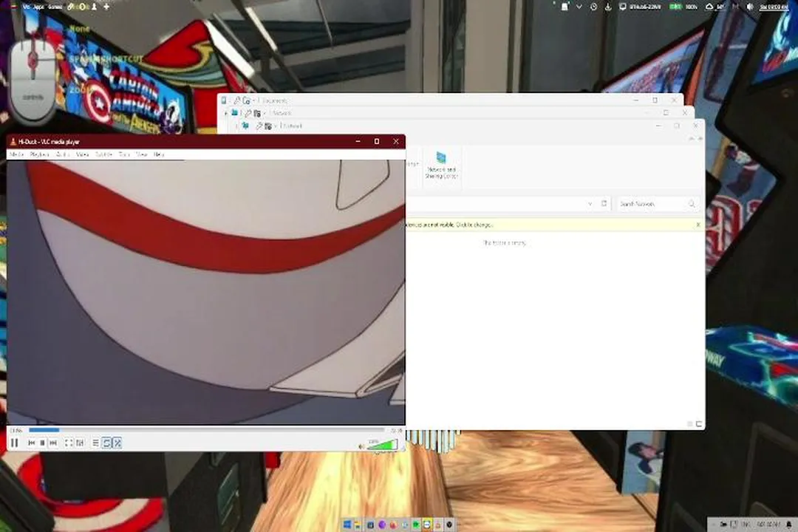Mute VLC audio via speaker icon
Viewport: 798px width, 532px height.
pyautogui.click(x=361, y=446)
